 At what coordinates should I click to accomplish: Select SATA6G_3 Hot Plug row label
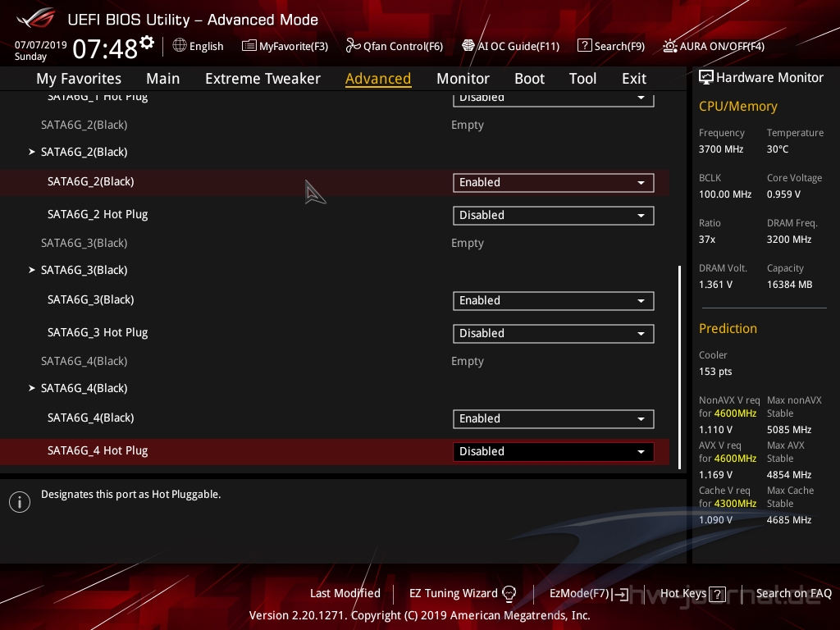(x=98, y=333)
